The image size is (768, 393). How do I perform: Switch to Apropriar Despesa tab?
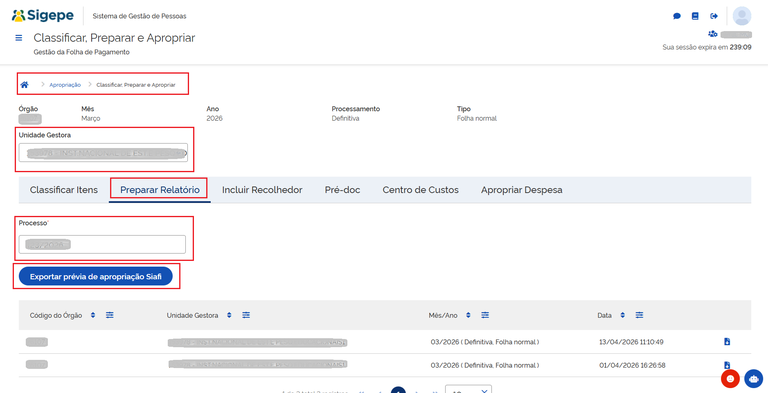(521, 190)
